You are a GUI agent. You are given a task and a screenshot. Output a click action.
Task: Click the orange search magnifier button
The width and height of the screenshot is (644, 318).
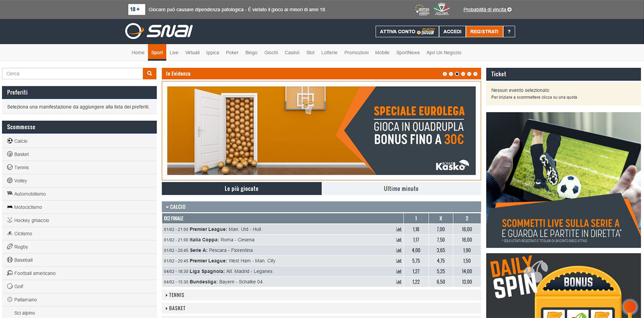click(x=150, y=74)
